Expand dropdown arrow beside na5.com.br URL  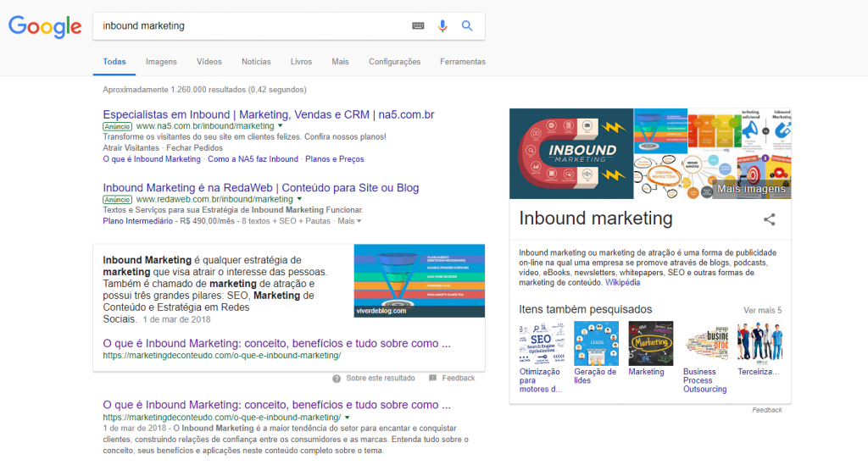click(x=280, y=126)
